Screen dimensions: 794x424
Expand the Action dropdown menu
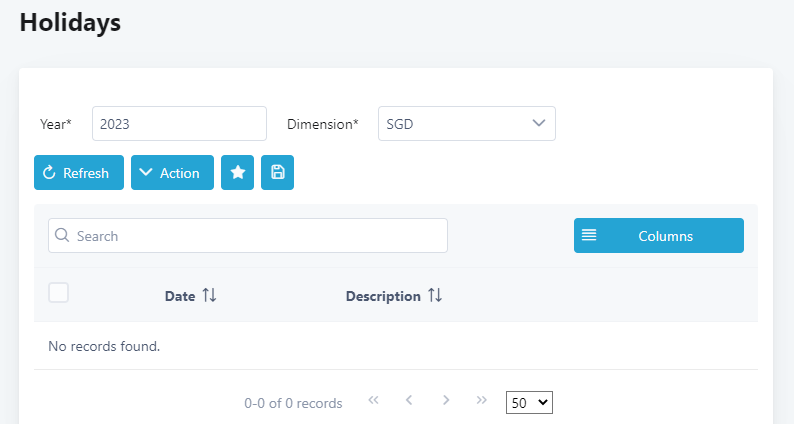[x=172, y=172]
